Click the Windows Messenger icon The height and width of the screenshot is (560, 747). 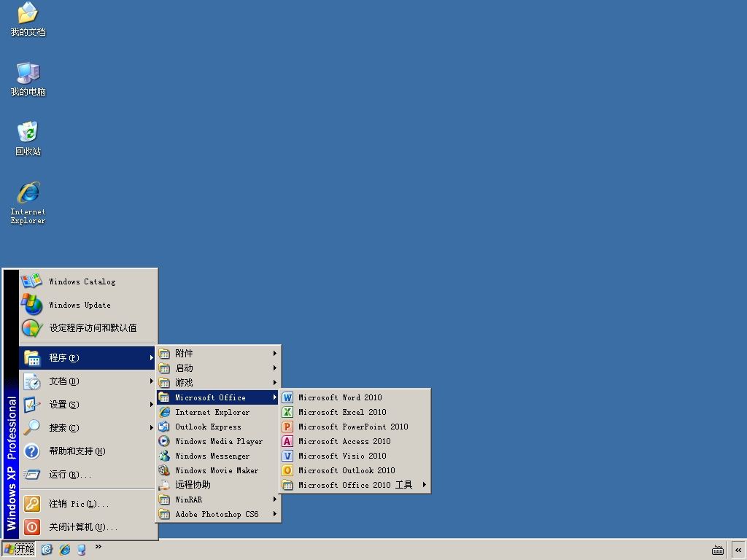coord(164,456)
